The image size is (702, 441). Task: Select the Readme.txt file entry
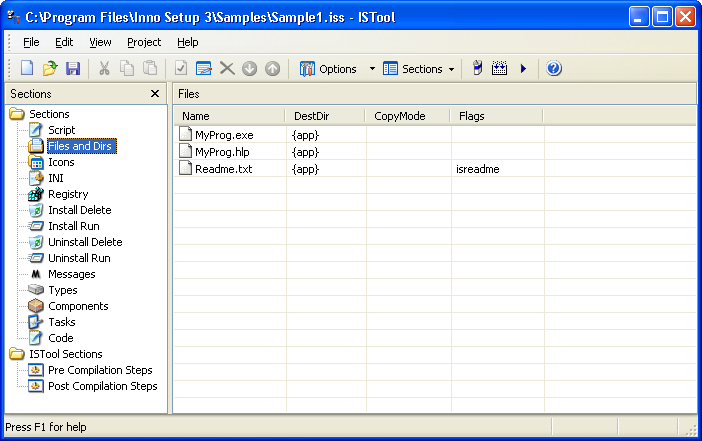(224, 169)
